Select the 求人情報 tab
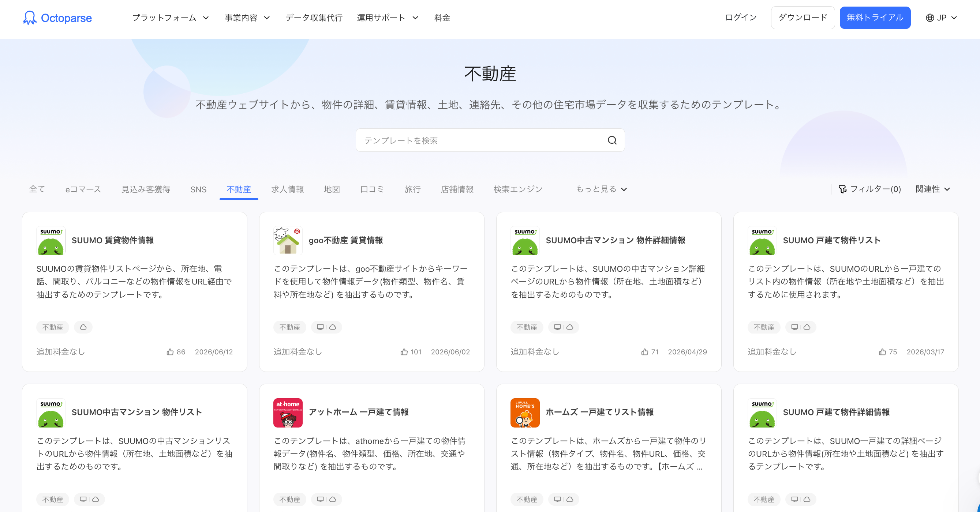 pos(287,189)
